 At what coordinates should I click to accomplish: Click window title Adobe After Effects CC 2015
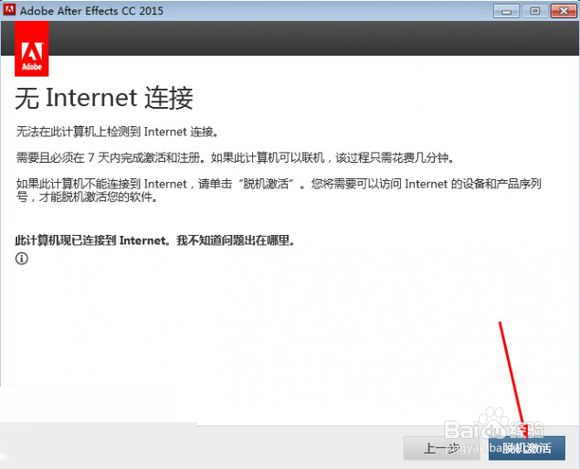coord(92,11)
